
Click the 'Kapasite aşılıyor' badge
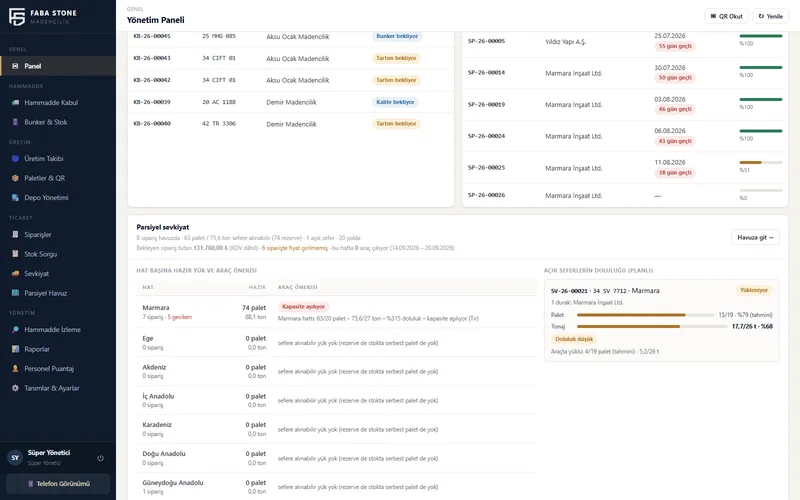(x=304, y=307)
